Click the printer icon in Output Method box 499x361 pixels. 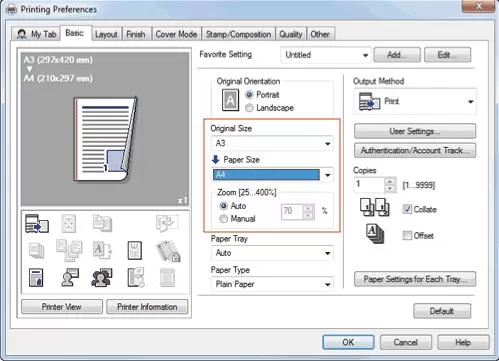coord(369,102)
